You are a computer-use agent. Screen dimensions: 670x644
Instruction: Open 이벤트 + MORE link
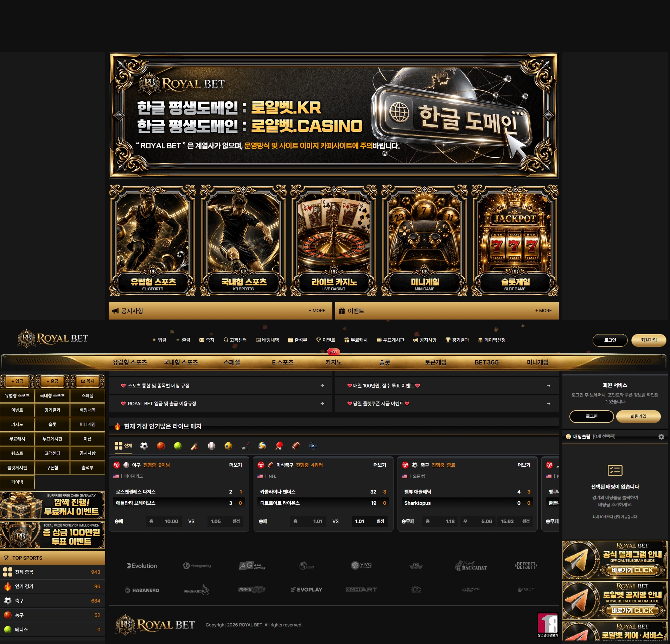543,311
